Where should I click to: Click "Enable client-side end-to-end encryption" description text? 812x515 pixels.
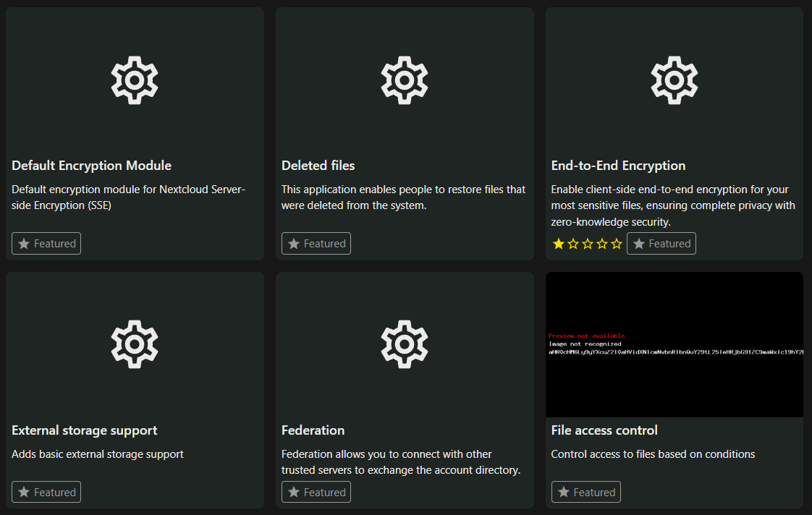(x=673, y=205)
